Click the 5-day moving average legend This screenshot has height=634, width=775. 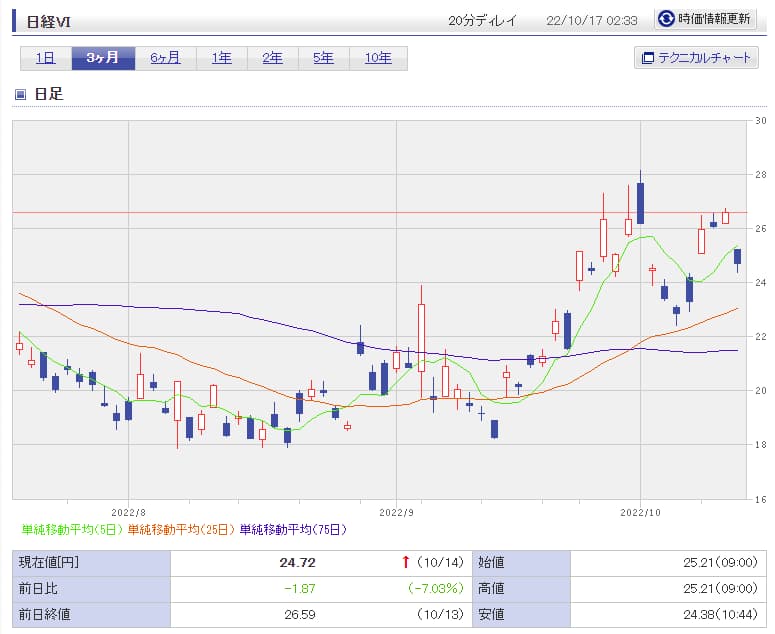point(71,529)
